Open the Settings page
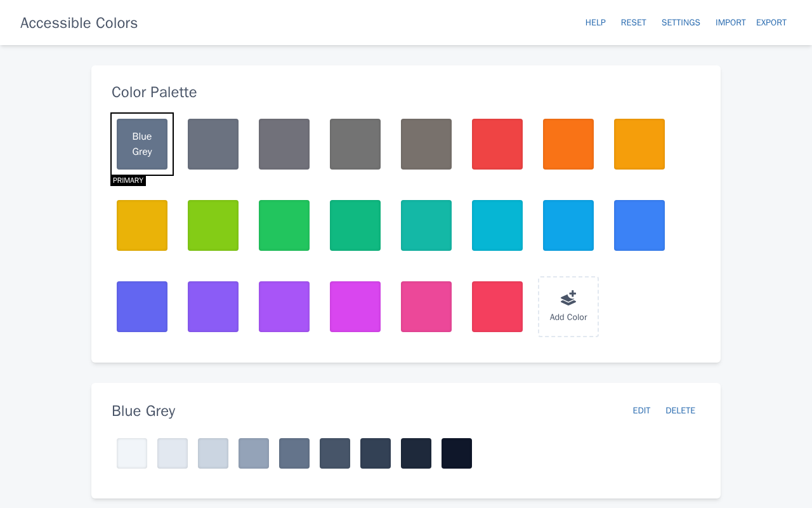This screenshot has width=812, height=508. (681, 23)
